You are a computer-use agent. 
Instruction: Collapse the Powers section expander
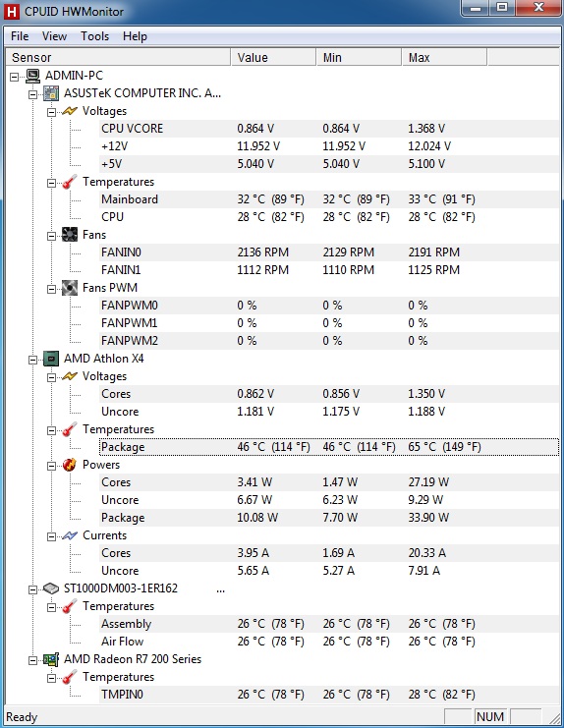[x=51, y=466]
